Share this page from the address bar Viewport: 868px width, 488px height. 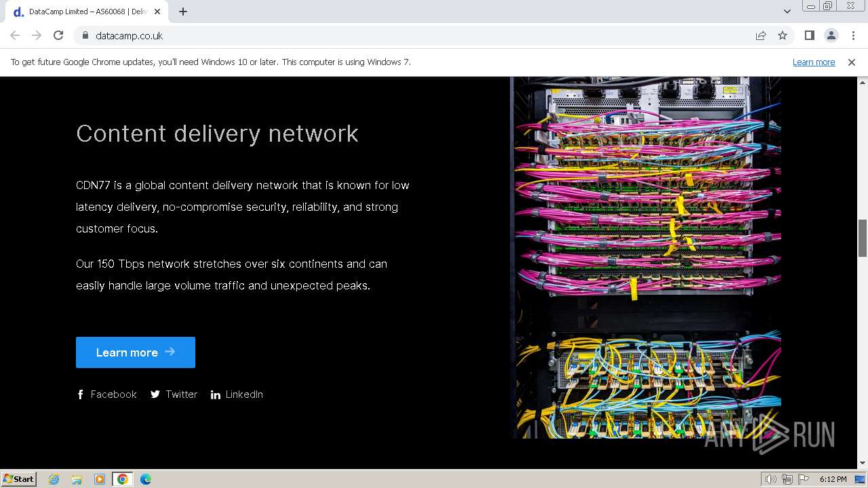click(x=761, y=35)
